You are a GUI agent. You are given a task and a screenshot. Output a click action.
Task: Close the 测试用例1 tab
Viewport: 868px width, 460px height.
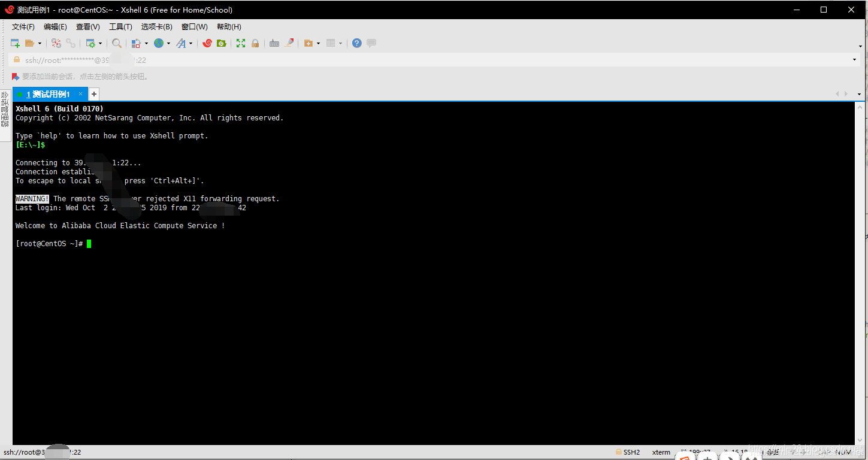[81, 94]
